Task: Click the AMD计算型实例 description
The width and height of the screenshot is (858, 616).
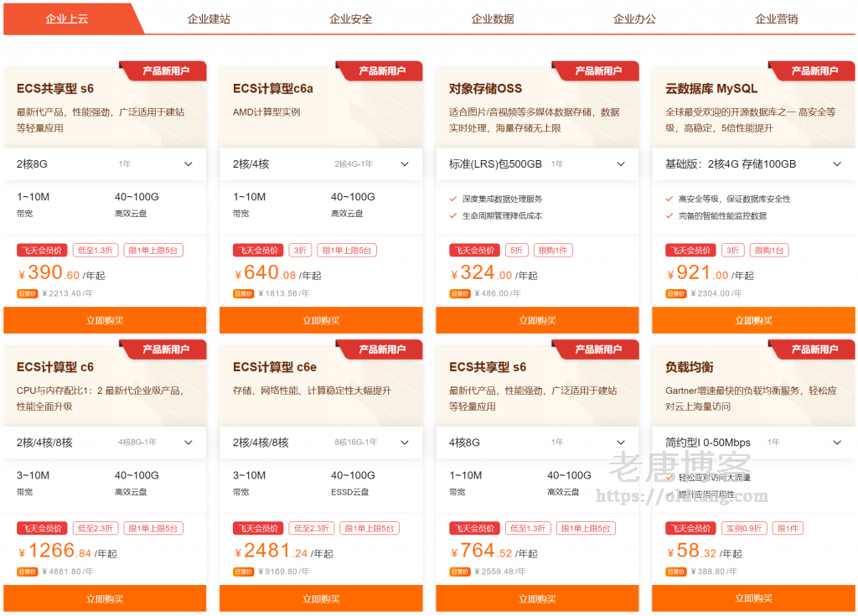Action: coord(266,112)
